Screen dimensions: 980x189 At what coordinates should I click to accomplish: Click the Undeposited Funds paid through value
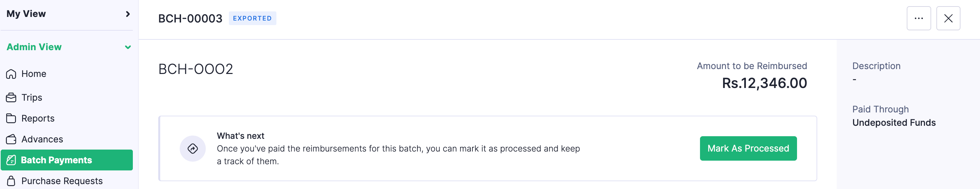pos(894,123)
